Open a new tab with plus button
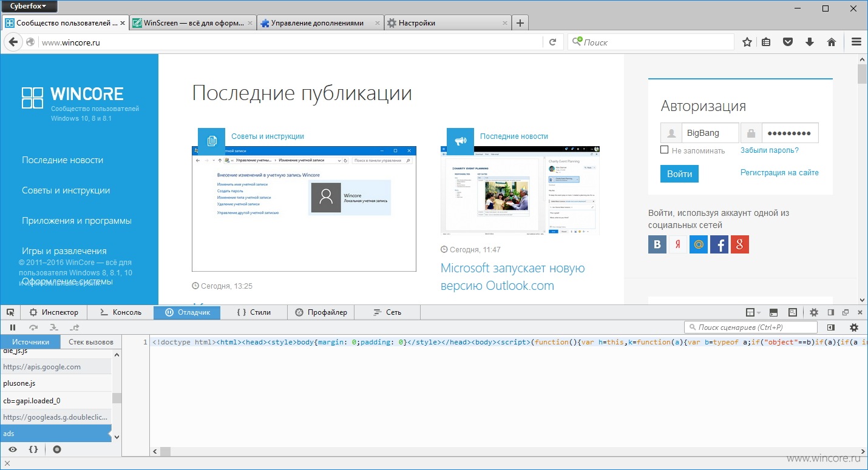Viewport: 868px width, 470px height. 520,23
